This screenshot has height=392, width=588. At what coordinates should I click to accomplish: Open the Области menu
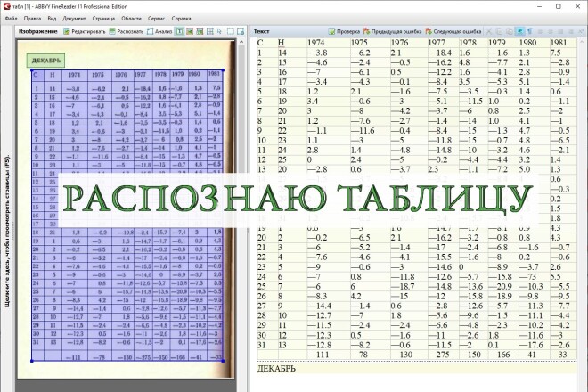click(x=131, y=19)
